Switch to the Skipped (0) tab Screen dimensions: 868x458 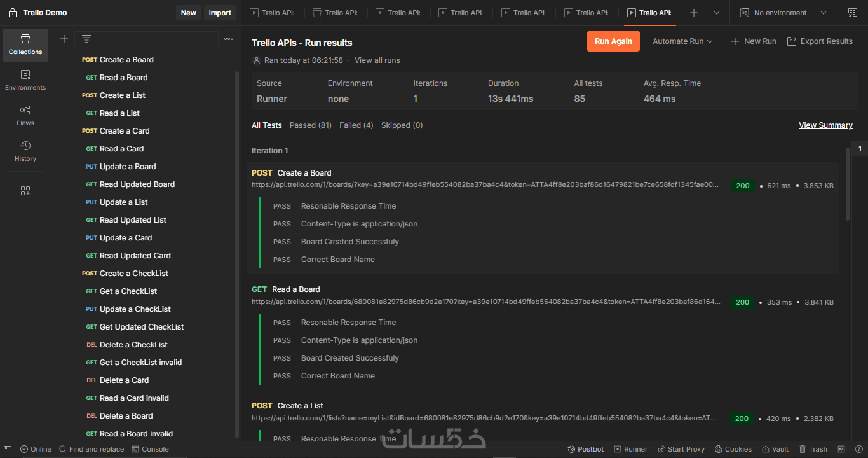tap(402, 125)
